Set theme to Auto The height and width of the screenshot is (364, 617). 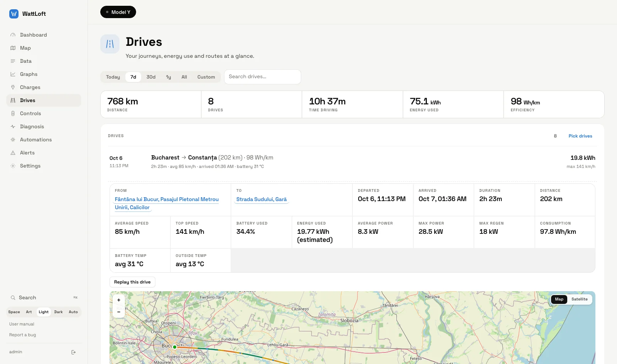pyautogui.click(x=73, y=312)
